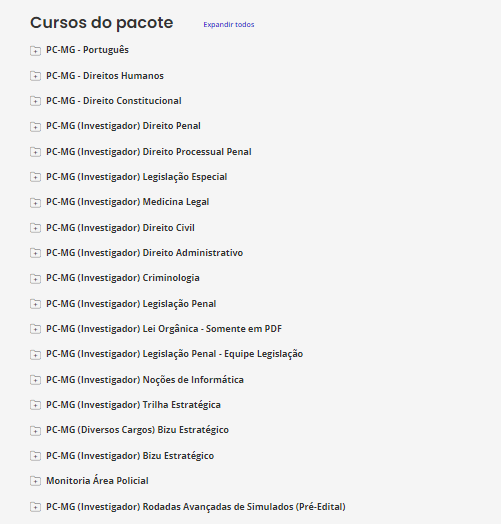Image resolution: width=501 pixels, height=524 pixels.
Task: Expand PC-MG - Português folder icon
Action: pos(35,50)
